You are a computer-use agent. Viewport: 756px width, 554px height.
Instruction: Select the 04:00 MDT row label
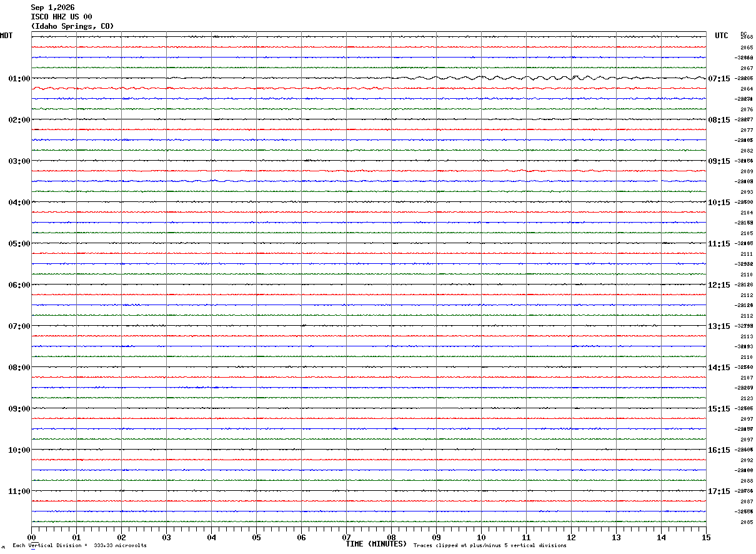(x=19, y=203)
